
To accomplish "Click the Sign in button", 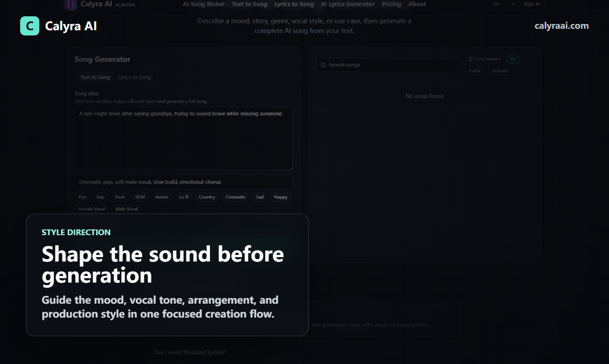I will (x=532, y=4).
